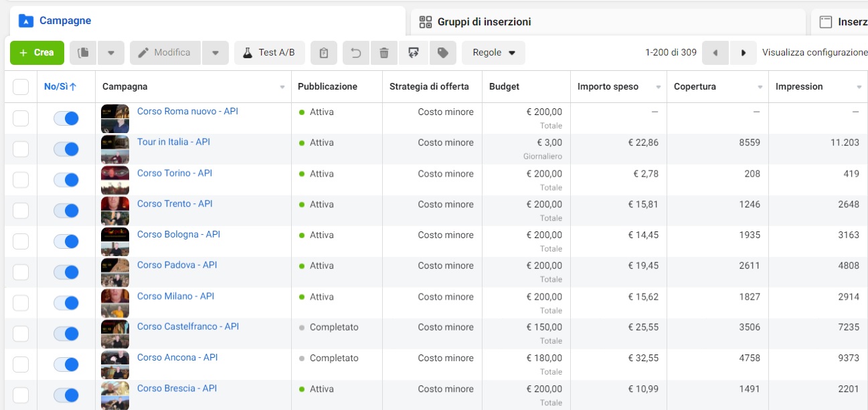The image size is (868, 410).
Task: Open the dropdown arrow next to duplicate
Action: (111, 53)
